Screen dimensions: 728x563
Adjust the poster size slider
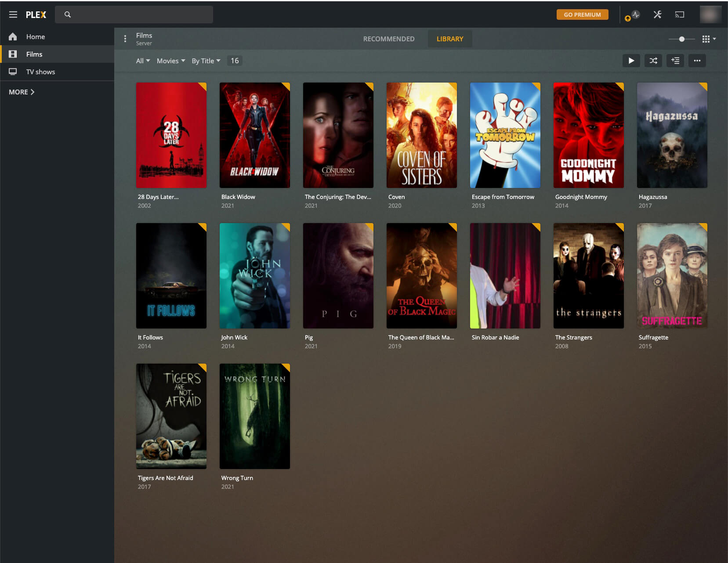click(x=681, y=39)
